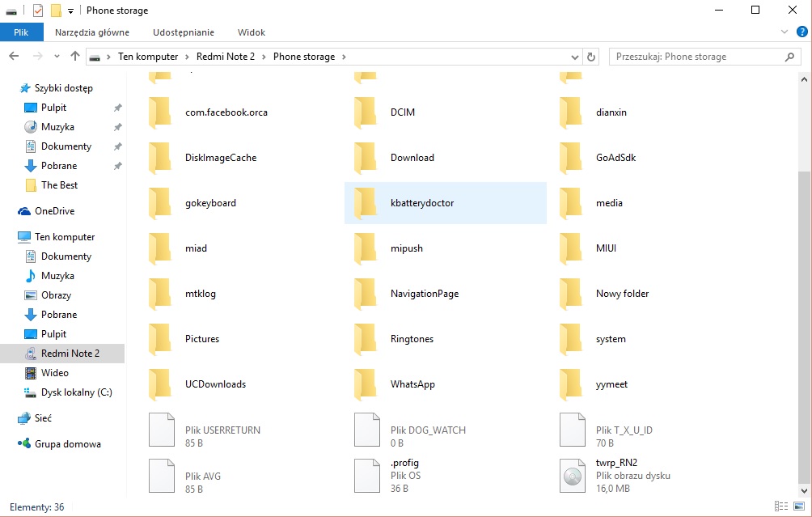
Task: Select Dysk lokalny (C:) in sidebar
Action: pyautogui.click(x=76, y=392)
